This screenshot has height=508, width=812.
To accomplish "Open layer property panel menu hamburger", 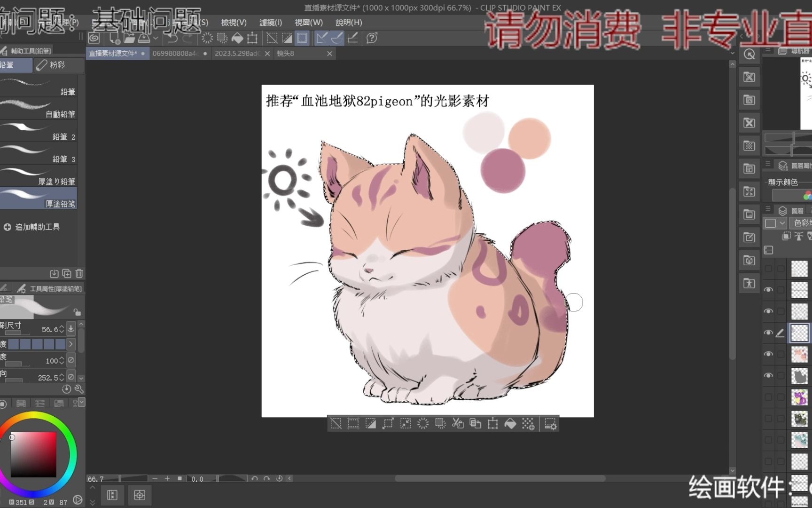I will coord(768,164).
